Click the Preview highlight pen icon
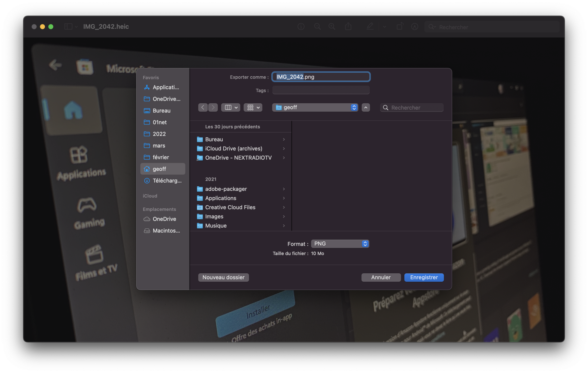Viewport: 588px width, 373px height. 370,27
